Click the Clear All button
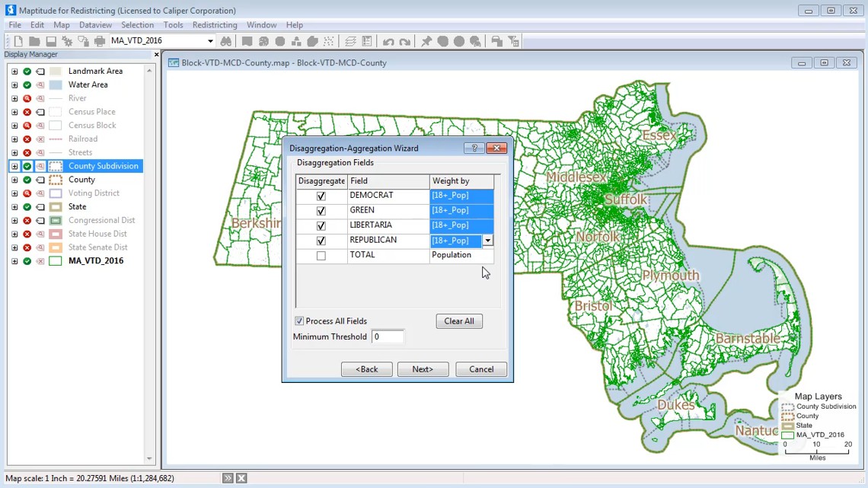This screenshot has height=488, width=868. [459, 321]
